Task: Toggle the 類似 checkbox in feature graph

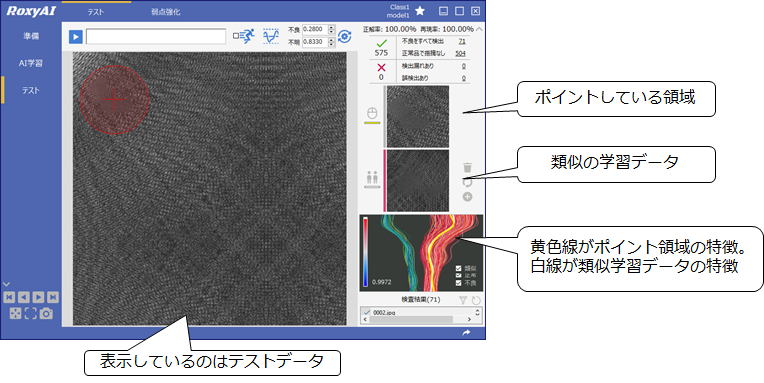Action: pos(458,268)
